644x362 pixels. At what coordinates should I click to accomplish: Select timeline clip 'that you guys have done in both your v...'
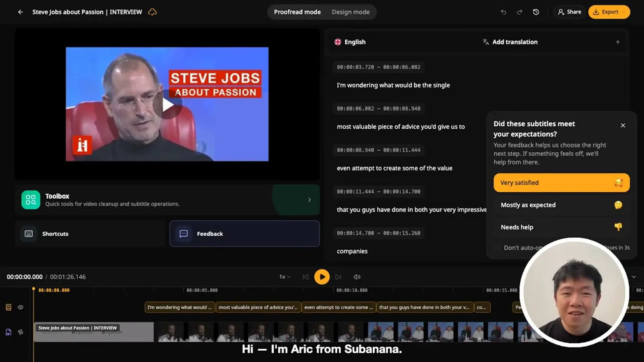pyautogui.click(x=425, y=307)
